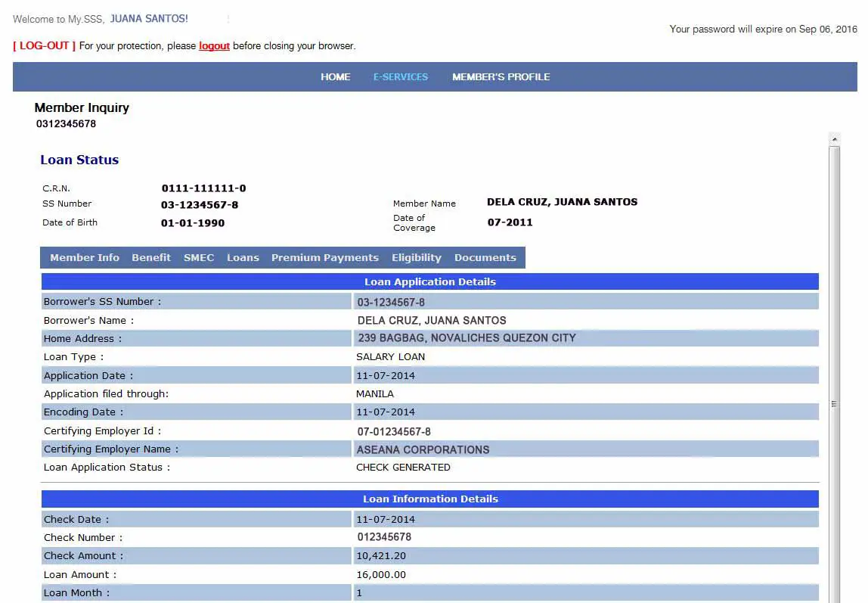Open the Loans tab
Image resolution: width=868 pixels, height=603 pixels.
coord(243,257)
